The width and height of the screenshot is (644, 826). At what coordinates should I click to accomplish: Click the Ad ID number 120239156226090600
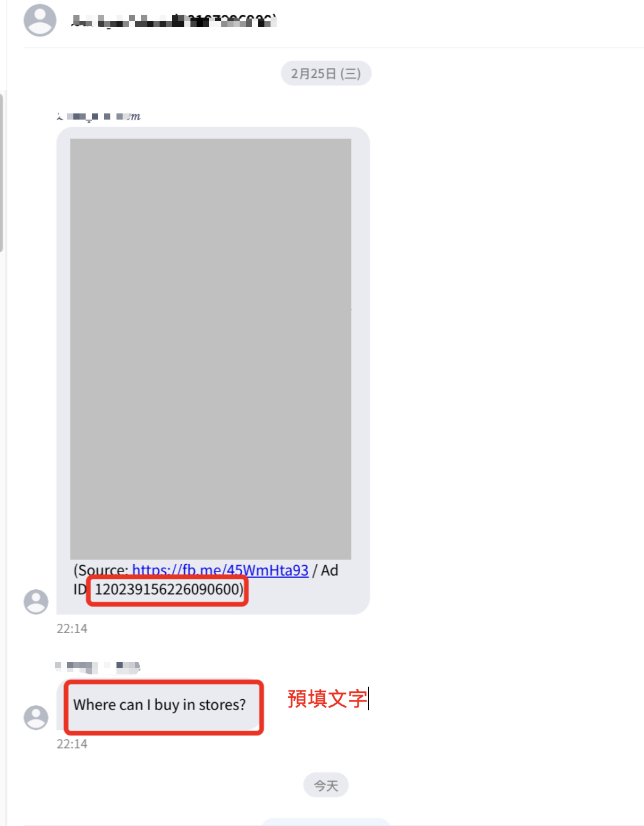click(x=168, y=589)
